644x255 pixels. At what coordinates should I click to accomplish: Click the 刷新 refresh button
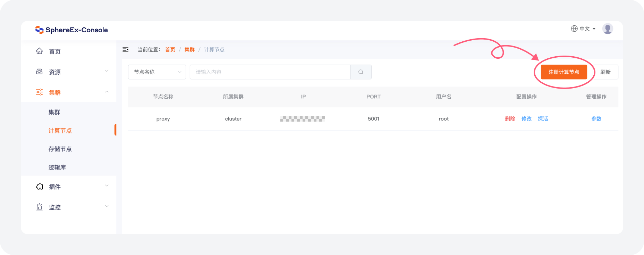[605, 72]
